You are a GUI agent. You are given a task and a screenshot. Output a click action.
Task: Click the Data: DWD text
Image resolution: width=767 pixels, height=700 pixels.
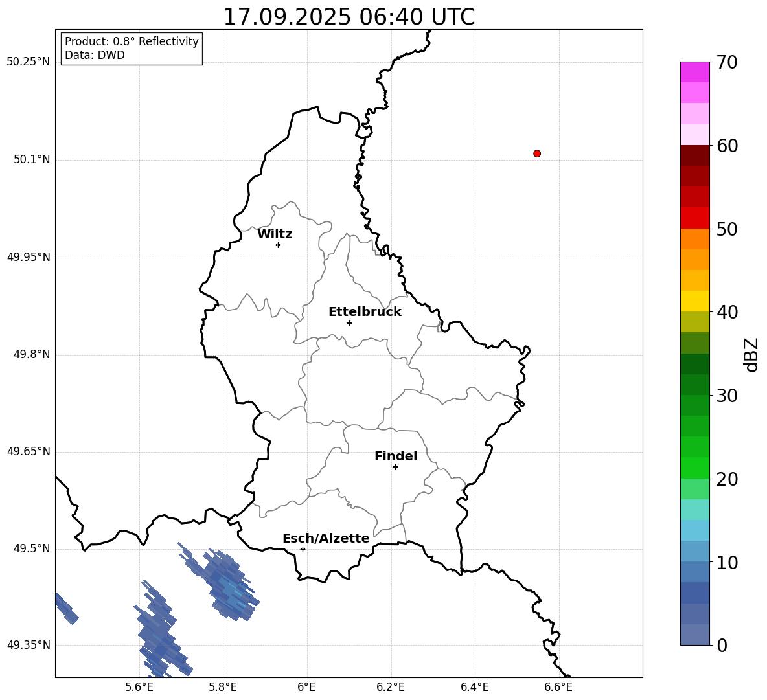95,55
